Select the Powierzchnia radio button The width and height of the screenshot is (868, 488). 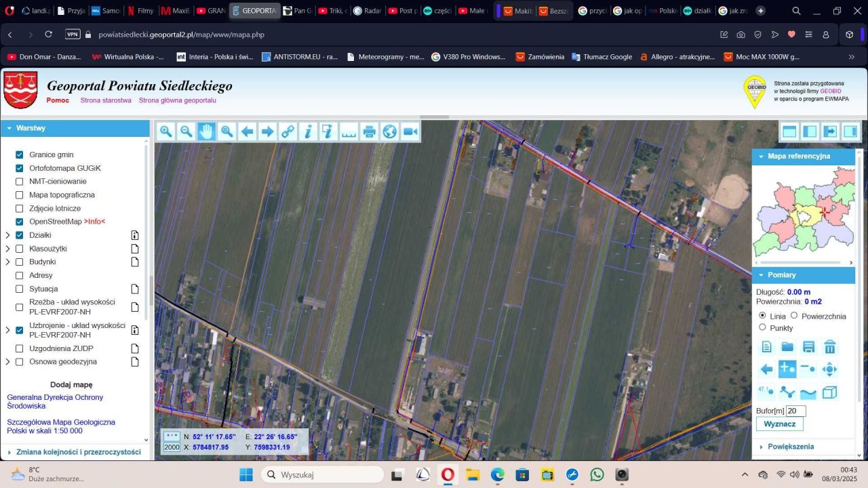tap(794, 316)
